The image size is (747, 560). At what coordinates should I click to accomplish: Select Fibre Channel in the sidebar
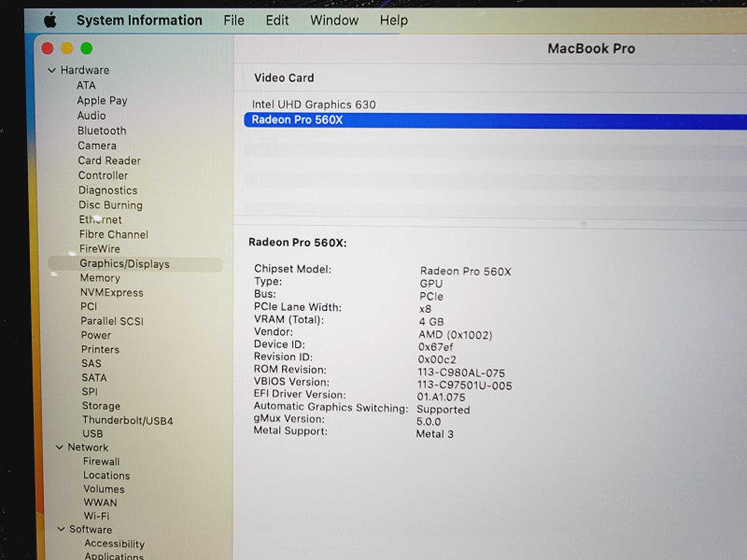pyautogui.click(x=114, y=234)
